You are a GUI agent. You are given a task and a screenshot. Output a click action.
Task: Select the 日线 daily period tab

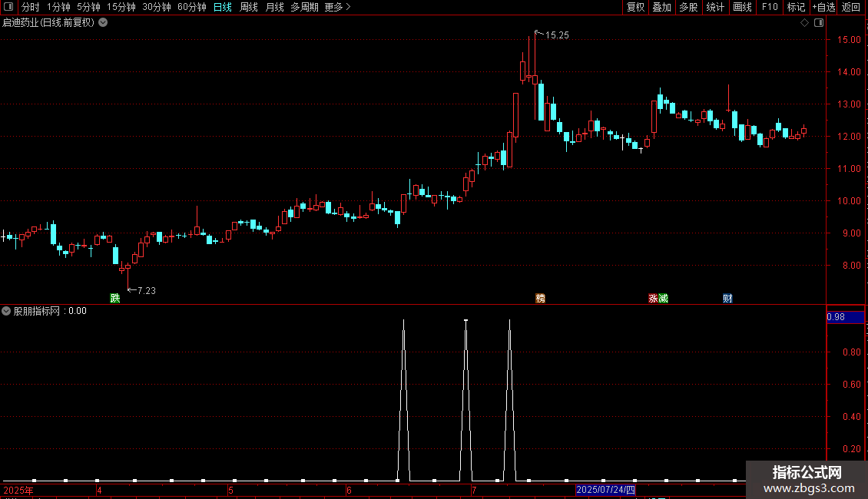click(x=223, y=7)
